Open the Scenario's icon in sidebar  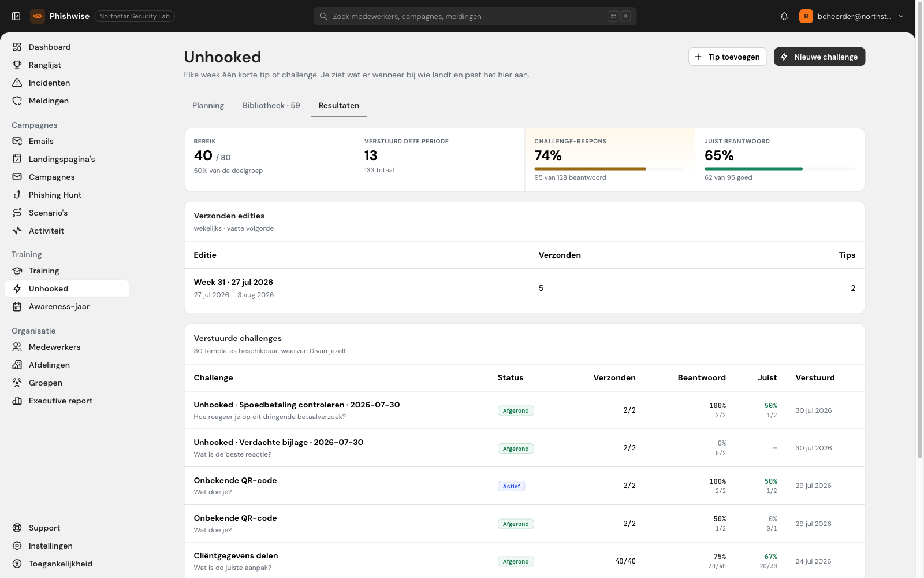tap(17, 213)
